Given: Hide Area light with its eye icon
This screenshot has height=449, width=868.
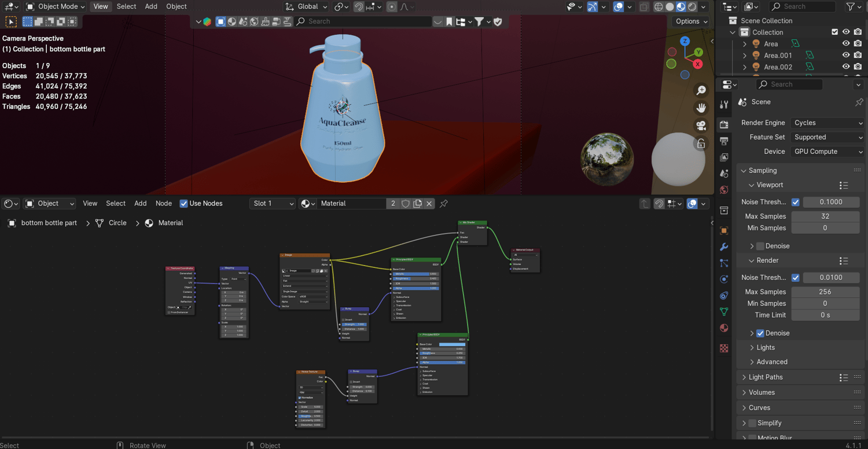Looking at the screenshot, I should pos(846,44).
